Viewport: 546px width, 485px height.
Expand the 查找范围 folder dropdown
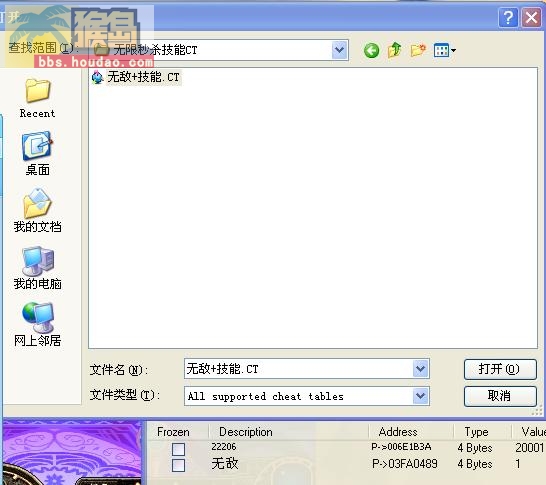[340, 50]
